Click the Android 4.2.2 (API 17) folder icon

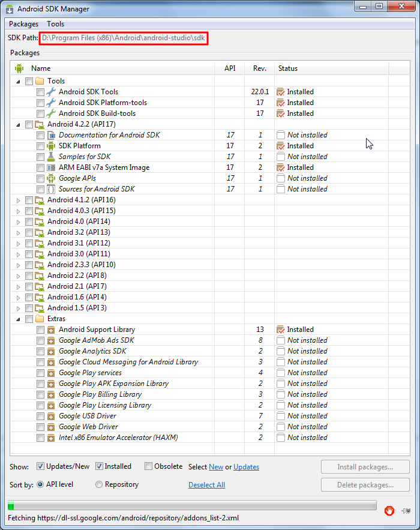click(40, 124)
